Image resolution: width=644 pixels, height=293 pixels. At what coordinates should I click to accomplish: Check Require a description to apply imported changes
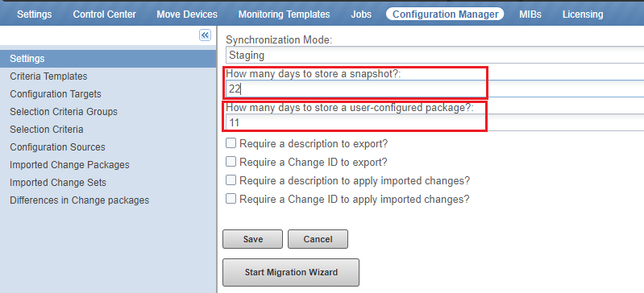231,180
